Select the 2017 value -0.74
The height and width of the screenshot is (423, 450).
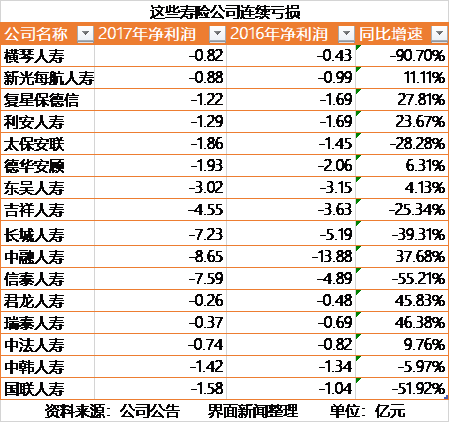tap(206, 344)
